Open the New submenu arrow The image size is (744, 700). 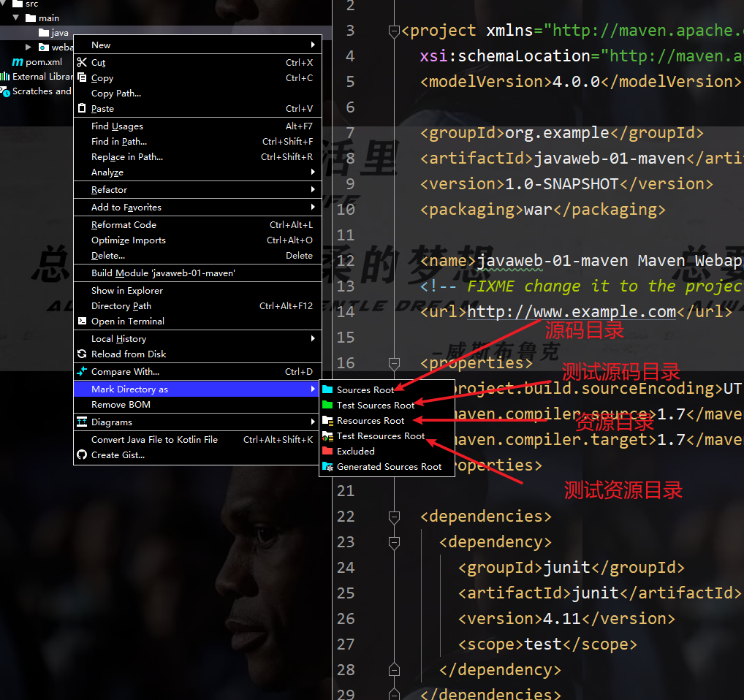313,45
